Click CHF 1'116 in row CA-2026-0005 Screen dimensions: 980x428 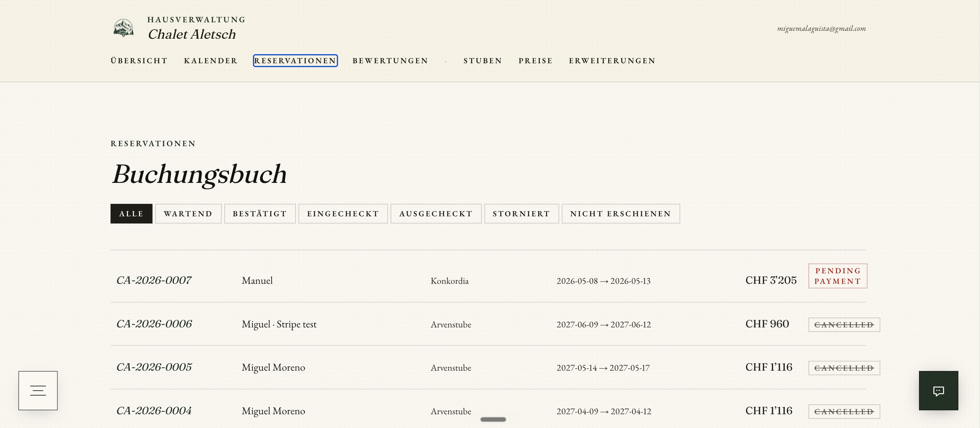coord(768,368)
